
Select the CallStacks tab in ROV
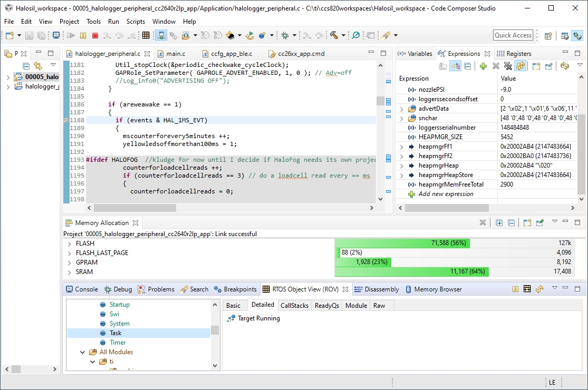coord(294,306)
